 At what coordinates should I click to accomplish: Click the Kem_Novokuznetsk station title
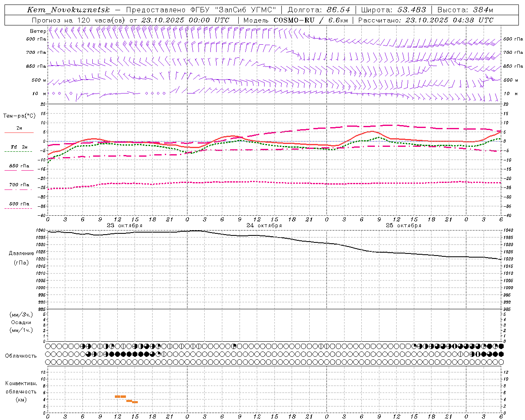point(68,10)
